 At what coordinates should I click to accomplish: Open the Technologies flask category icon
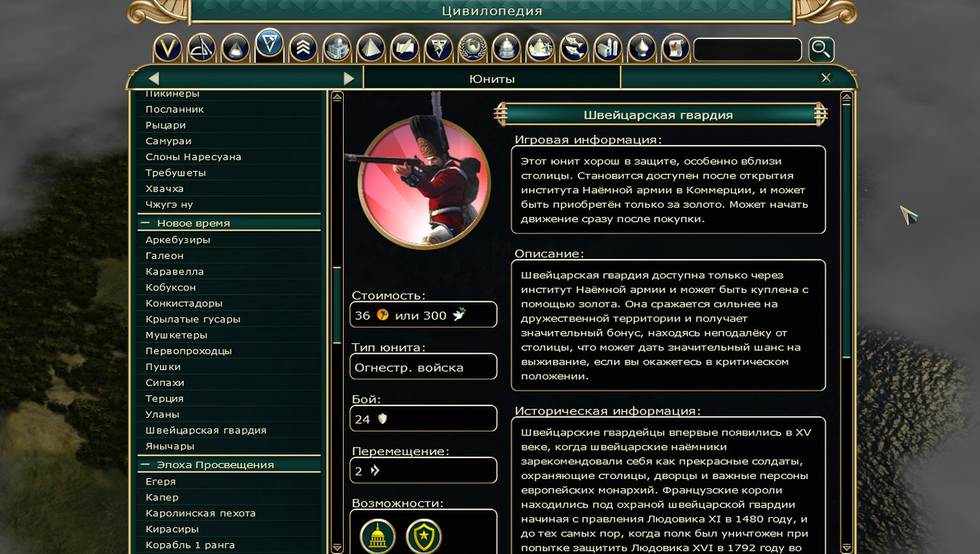[x=235, y=48]
